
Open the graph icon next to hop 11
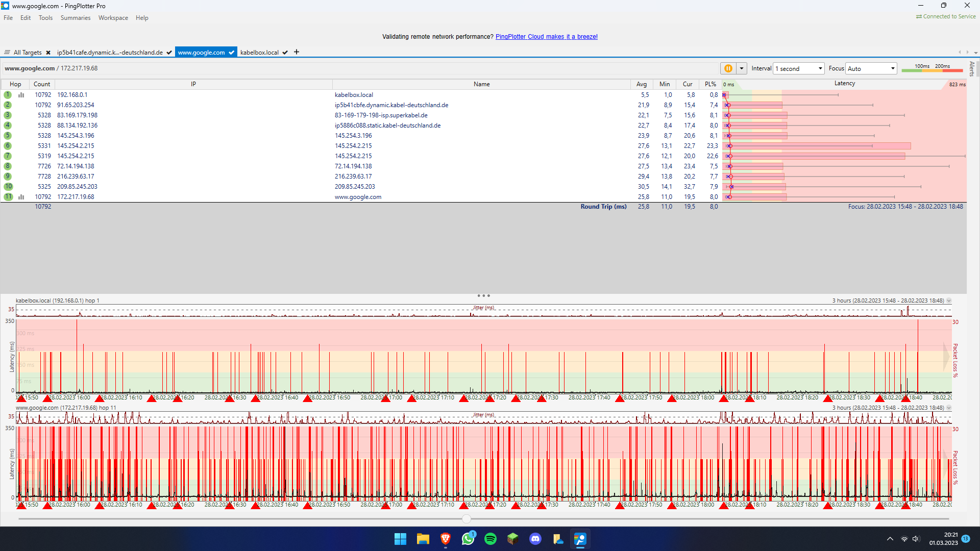coord(21,196)
